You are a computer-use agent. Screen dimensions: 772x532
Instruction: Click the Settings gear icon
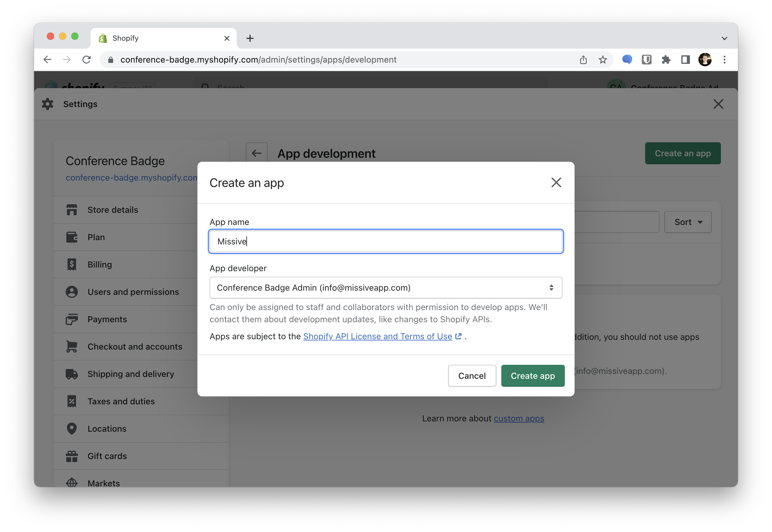click(x=48, y=104)
